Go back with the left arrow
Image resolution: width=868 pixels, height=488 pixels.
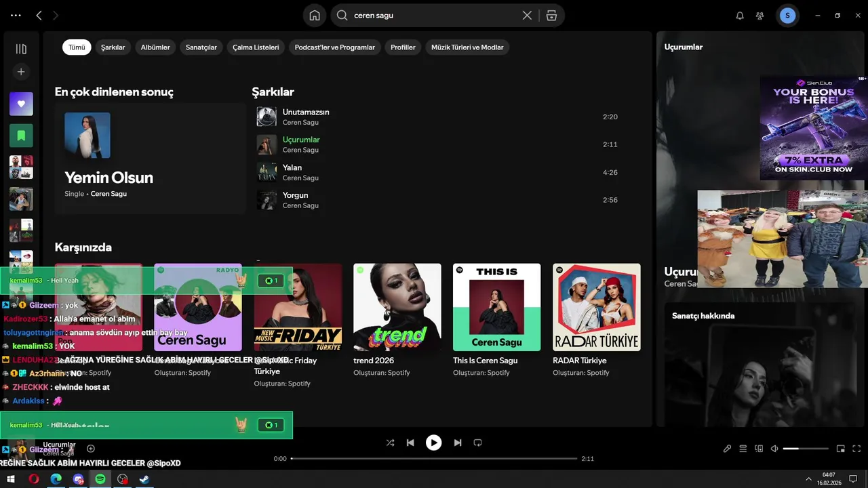(39, 15)
